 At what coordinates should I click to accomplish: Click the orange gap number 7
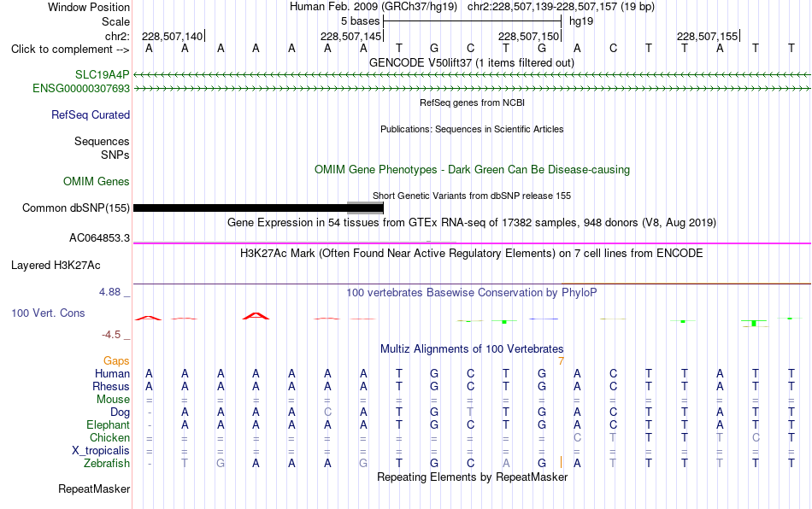pyautogui.click(x=561, y=360)
